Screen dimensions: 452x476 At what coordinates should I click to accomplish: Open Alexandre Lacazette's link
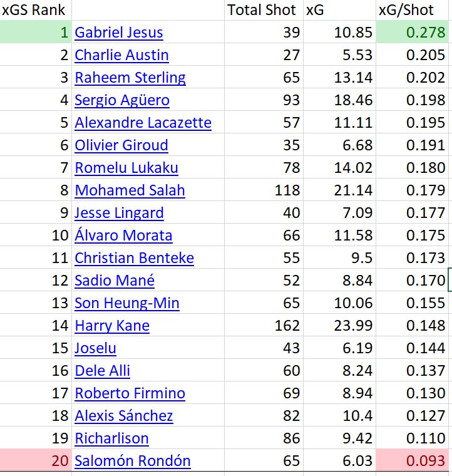(143, 123)
